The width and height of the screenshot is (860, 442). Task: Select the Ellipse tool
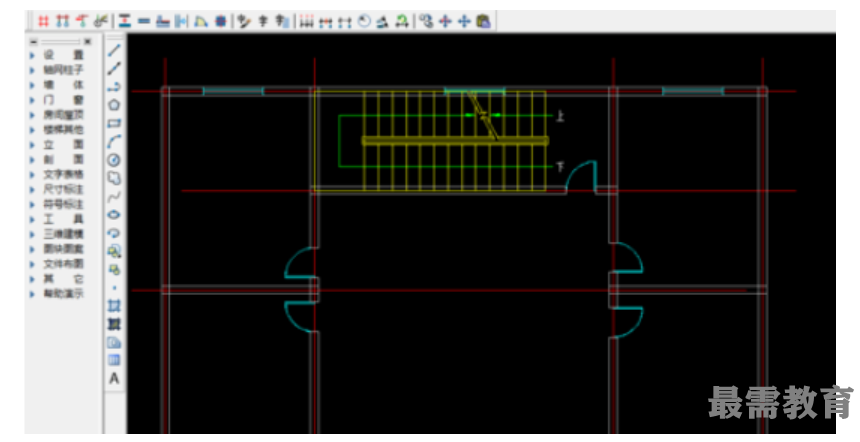[x=114, y=214]
